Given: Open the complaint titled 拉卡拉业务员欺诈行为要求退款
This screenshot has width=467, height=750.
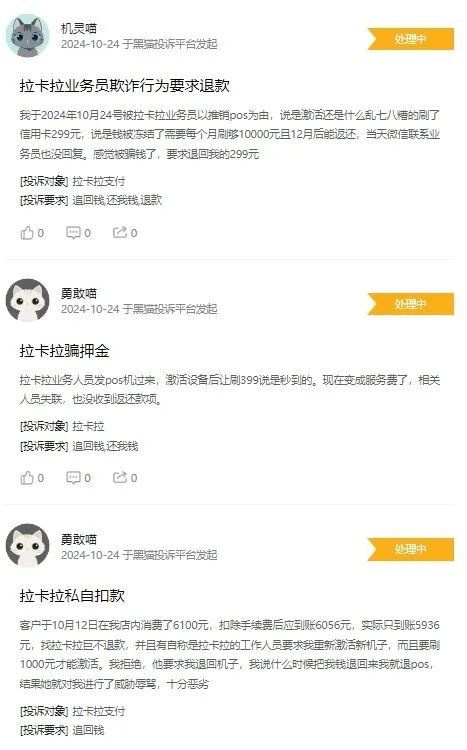Looking at the screenshot, I should click(x=124, y=86).
